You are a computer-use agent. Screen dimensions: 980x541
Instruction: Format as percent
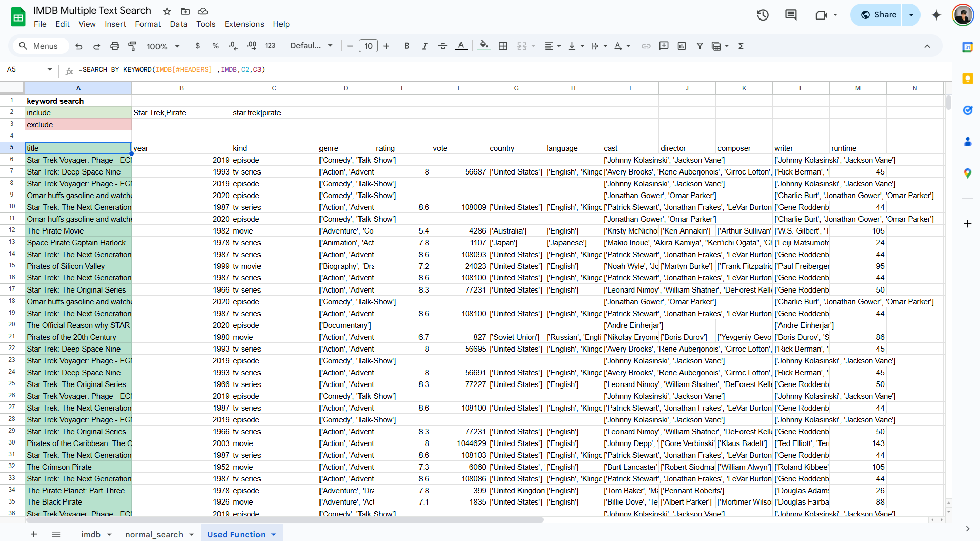215,46
